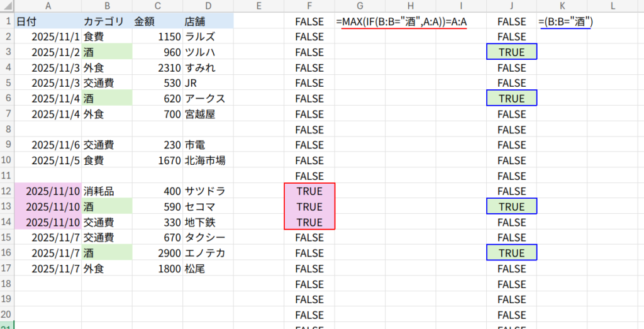Click the カテゴリ header cell
Screen dimensions: 644x329
click(x=106, y=21)
